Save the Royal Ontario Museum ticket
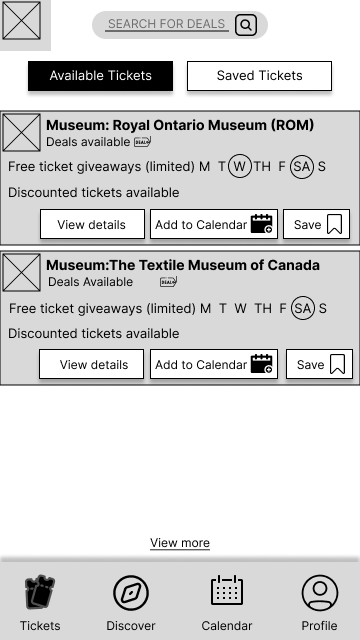The width and height of the screenshot is (360, 640). pos(316,224)
